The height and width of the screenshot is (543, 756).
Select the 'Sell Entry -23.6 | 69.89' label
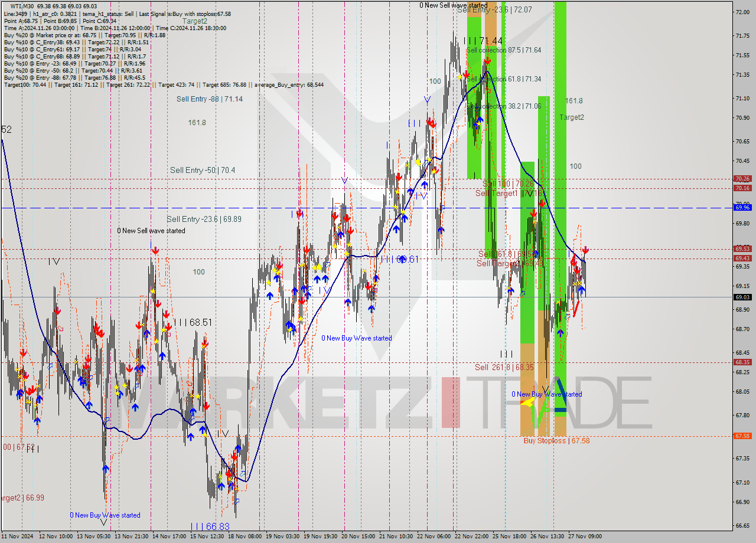(204, 219)
